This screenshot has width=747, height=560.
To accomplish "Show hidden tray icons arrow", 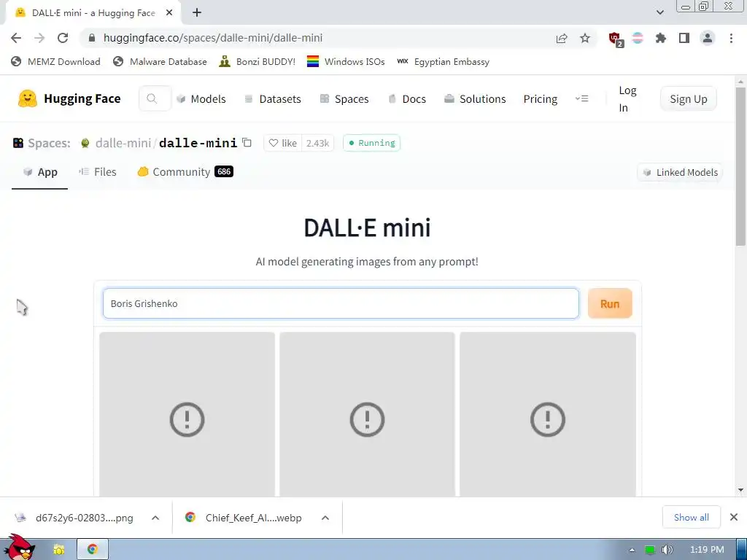I will click(632, 550).
